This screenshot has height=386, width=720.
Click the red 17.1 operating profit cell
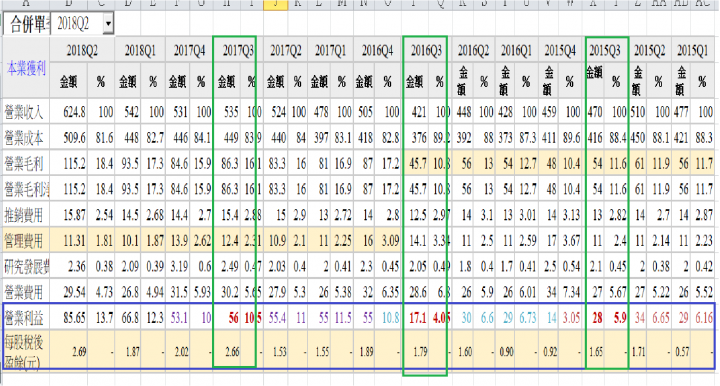tap(417, 318)
